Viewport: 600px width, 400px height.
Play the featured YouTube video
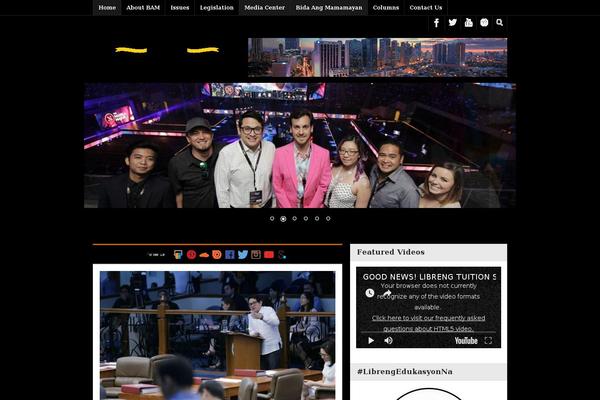pos(371,340)
